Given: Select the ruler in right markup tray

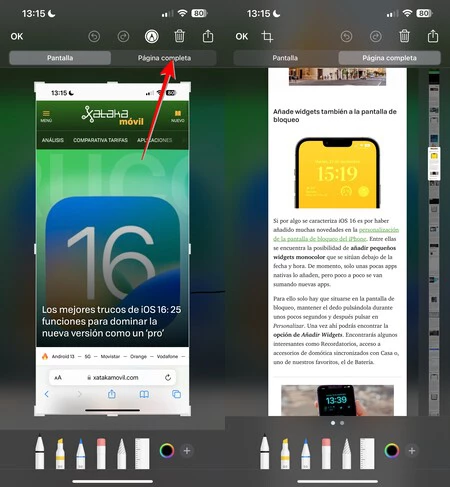Looking at the screenshot, I should click(367, 453).
